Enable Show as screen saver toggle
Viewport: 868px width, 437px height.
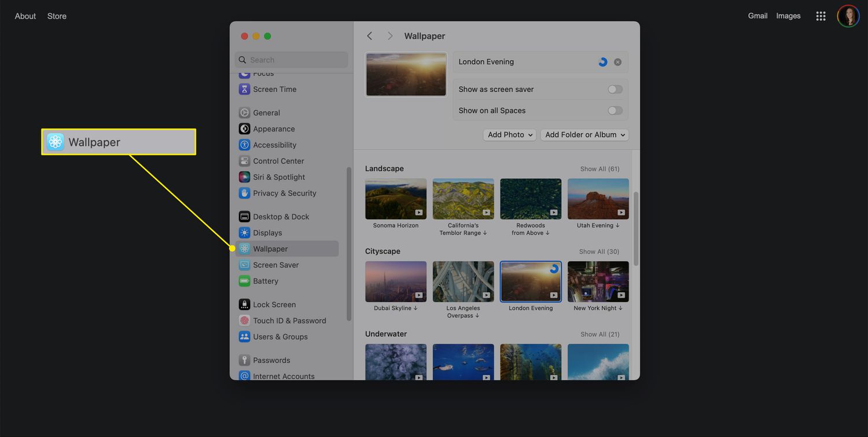(615, 89)
